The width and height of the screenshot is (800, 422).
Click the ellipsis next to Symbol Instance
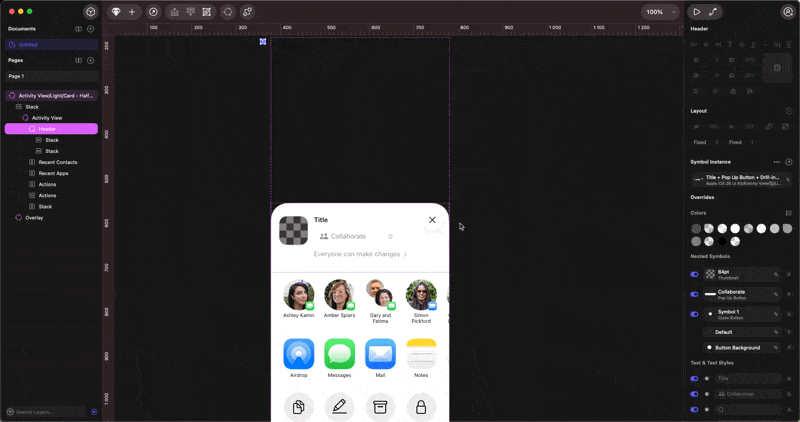tap(777, 162)
